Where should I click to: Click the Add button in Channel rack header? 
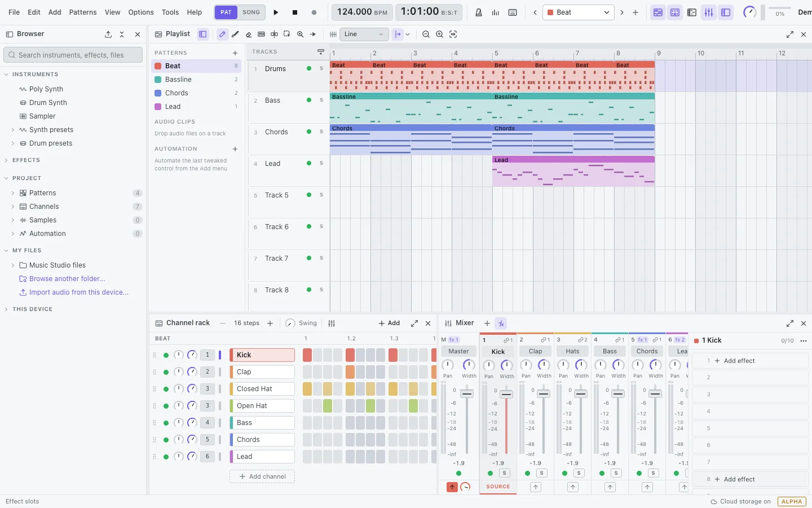(x=389, y=323)
